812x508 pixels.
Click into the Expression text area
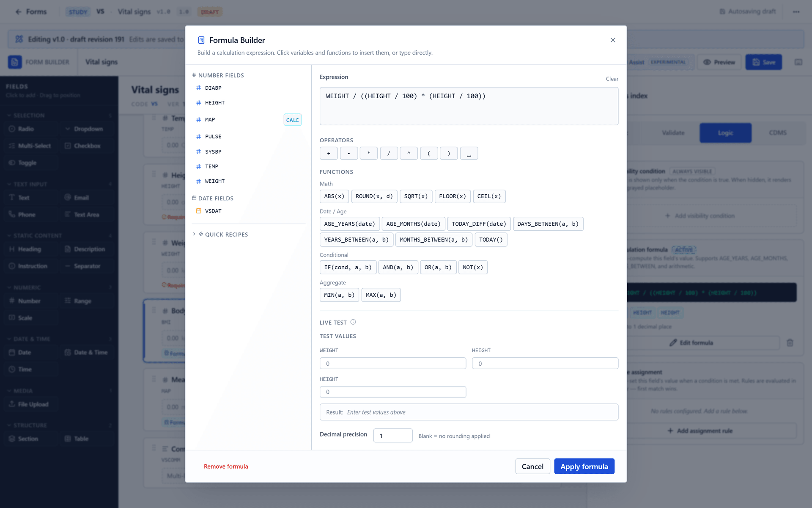click(x=469, y=106)
